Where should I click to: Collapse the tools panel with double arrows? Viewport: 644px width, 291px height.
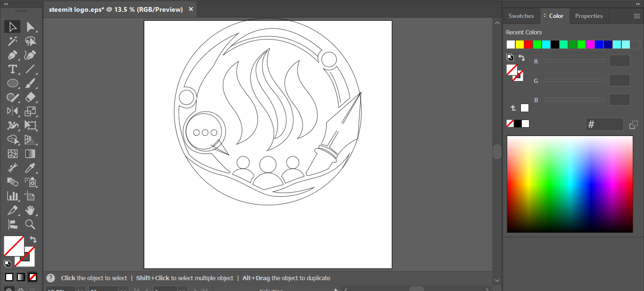pos(7,3)
